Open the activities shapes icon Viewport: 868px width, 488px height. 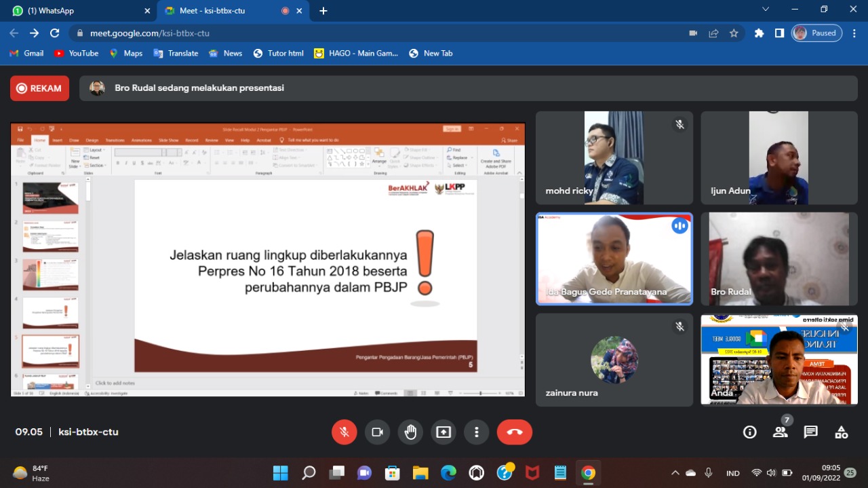point(841,432)
